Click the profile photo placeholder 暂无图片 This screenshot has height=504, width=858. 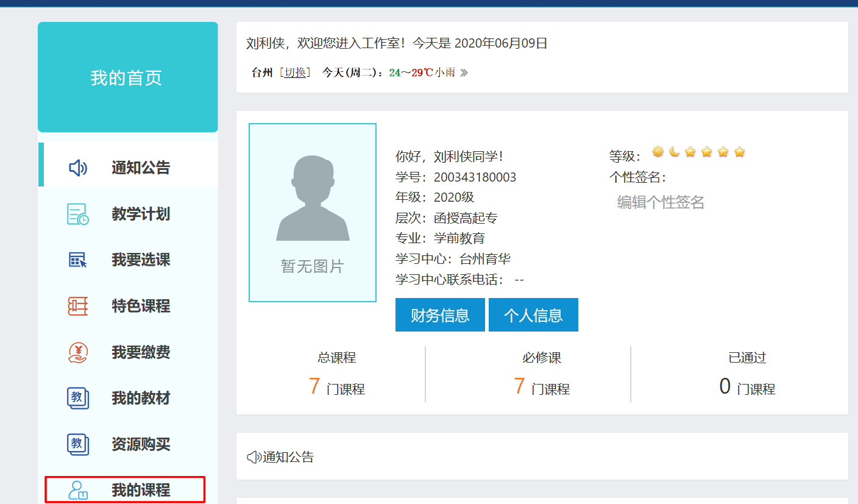(x=313, y=213)
